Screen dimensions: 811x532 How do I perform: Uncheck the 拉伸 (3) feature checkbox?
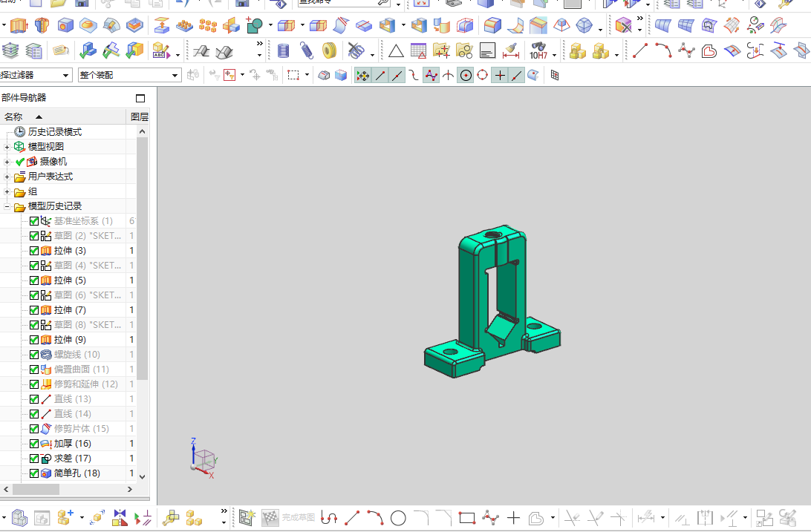(34, 251)
